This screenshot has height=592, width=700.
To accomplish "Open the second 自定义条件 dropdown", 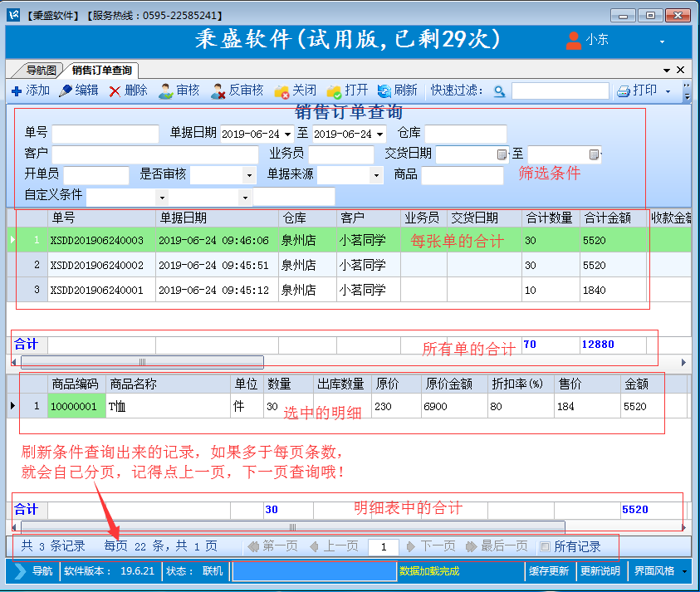I will [245, 198].
